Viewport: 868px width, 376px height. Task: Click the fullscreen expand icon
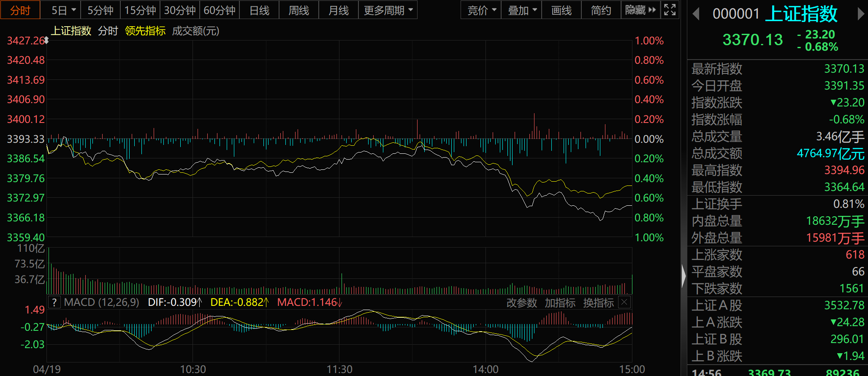[670, 10]
